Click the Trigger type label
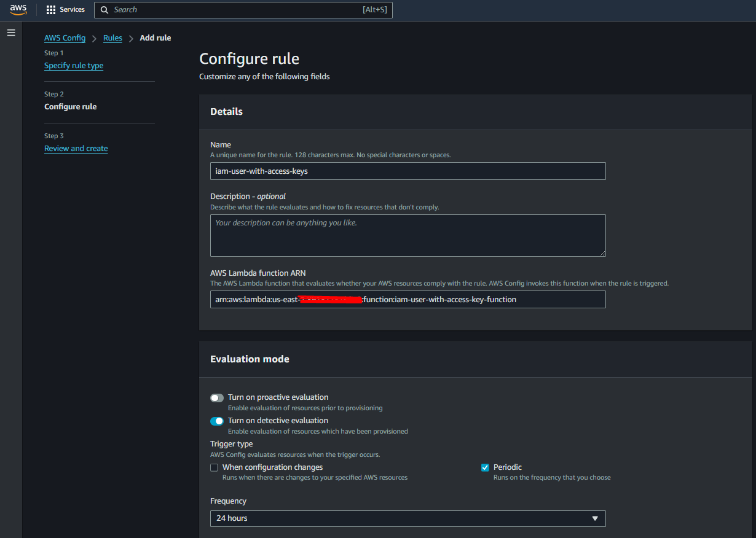The image size is (756, 538). tap(232, 444)
